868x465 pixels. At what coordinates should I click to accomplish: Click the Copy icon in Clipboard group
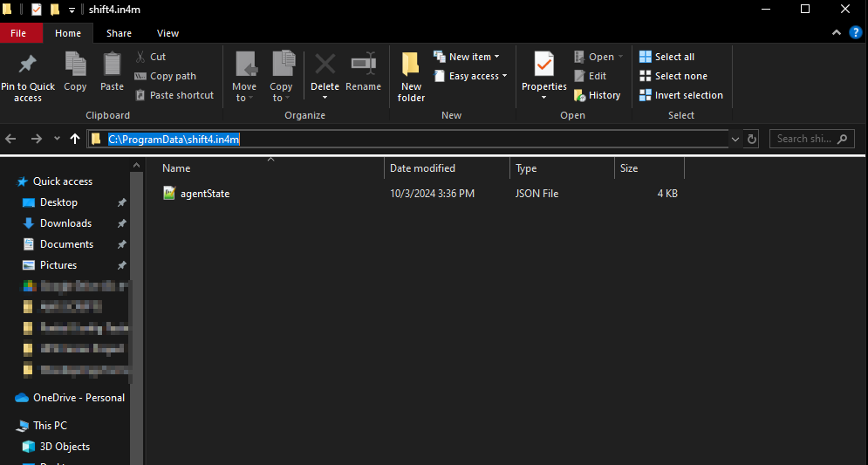point(75,66)
